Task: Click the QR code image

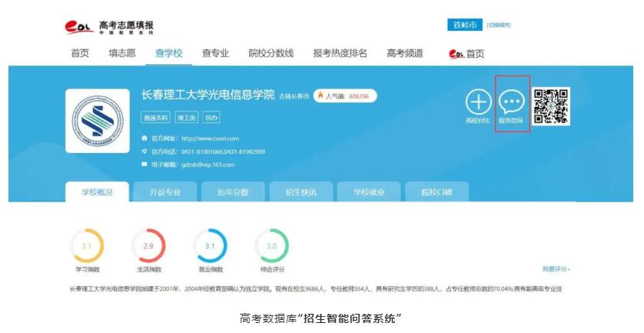Action: click(x=551, y=106)
